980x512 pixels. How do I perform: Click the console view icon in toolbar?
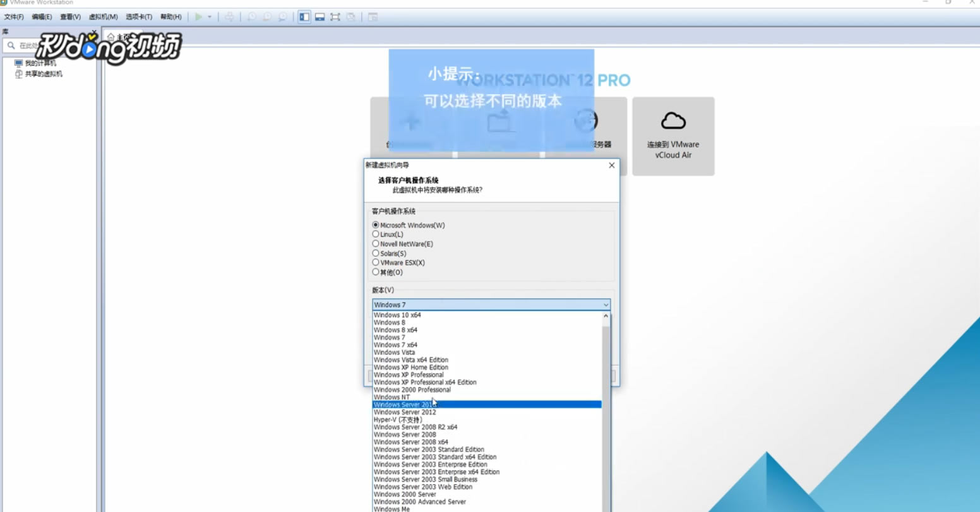point(373,17)
